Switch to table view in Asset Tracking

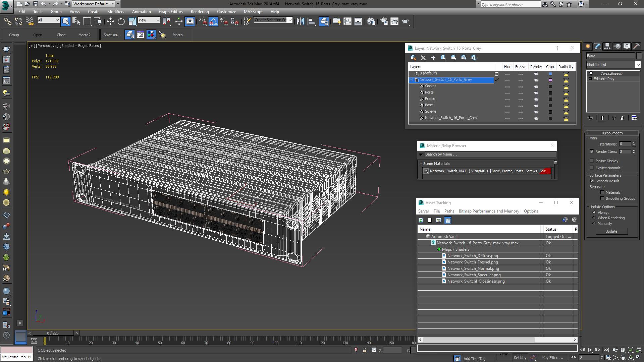pos(448,220)
